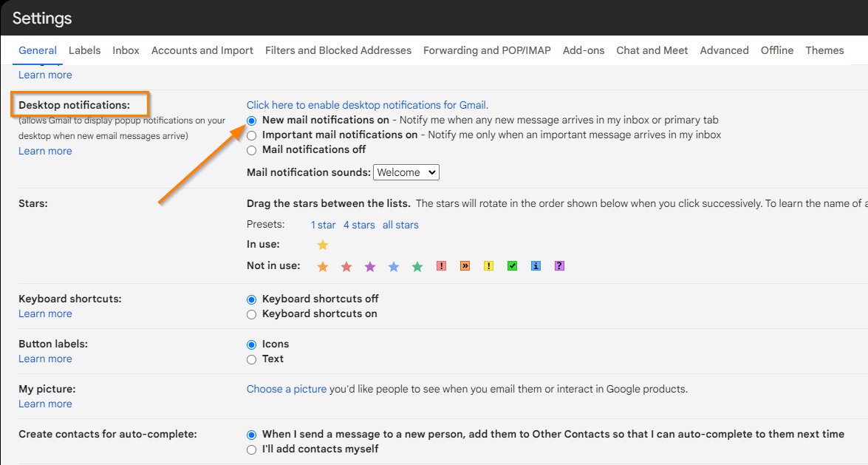Click the Choose a picture link

pyautogui.click(x=287, y=388)
